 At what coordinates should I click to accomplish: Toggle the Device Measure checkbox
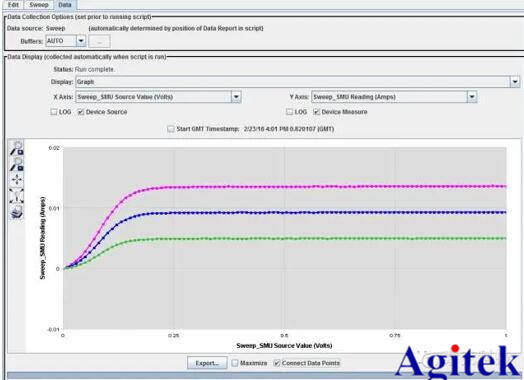[x=316, y=112]
